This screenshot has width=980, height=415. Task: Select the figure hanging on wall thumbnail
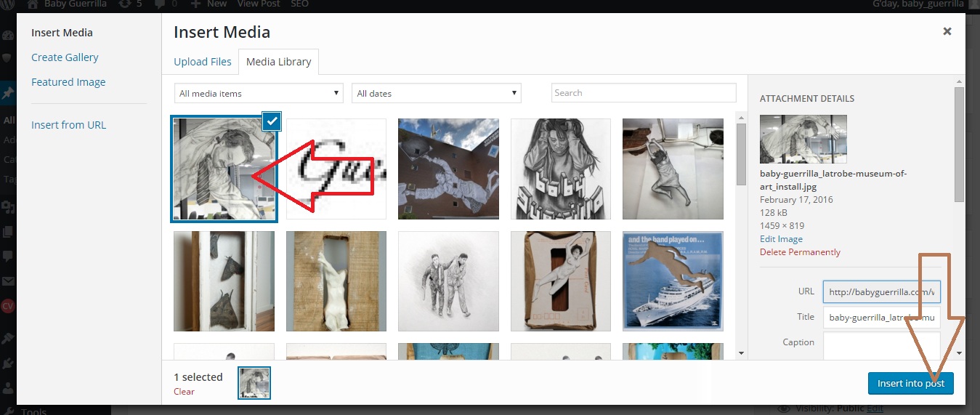tap(673, 169)
